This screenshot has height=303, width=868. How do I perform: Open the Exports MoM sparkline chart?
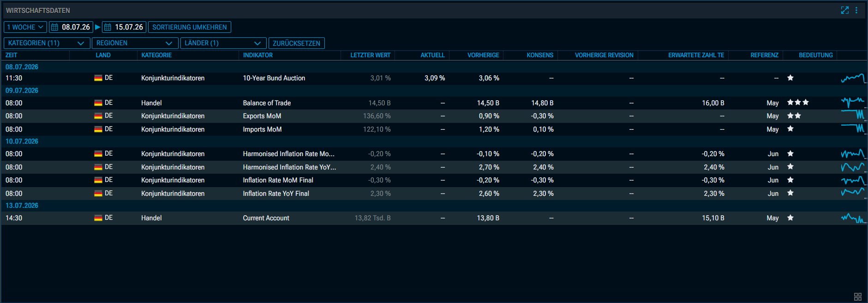[x=853, y=115]
